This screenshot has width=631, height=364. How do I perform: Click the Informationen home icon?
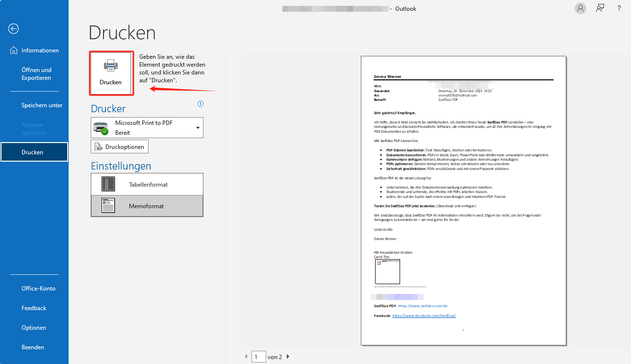tap(14, 50)
